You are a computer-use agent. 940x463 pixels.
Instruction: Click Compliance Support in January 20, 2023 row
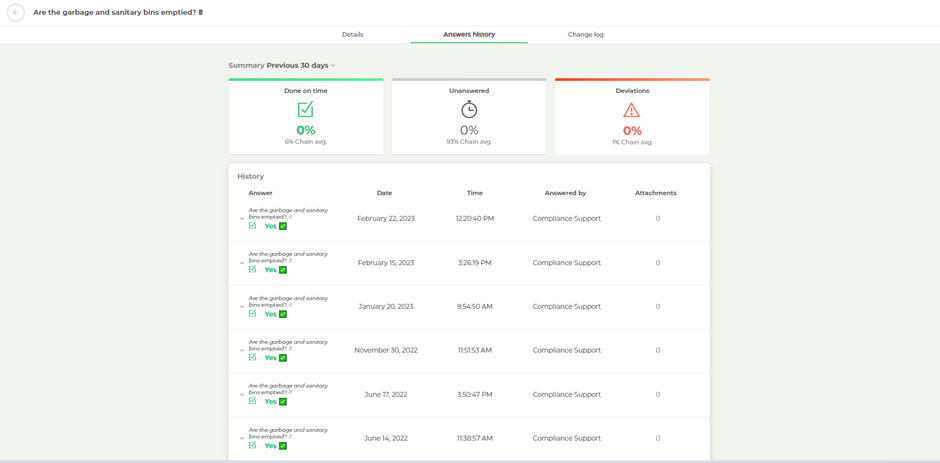(567, 306)
